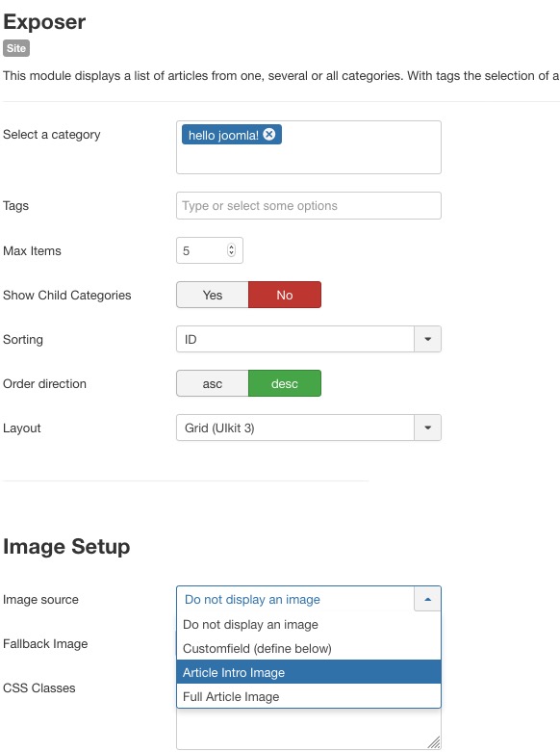
Task: Set Show Child Categories to No
Action: 285,295
